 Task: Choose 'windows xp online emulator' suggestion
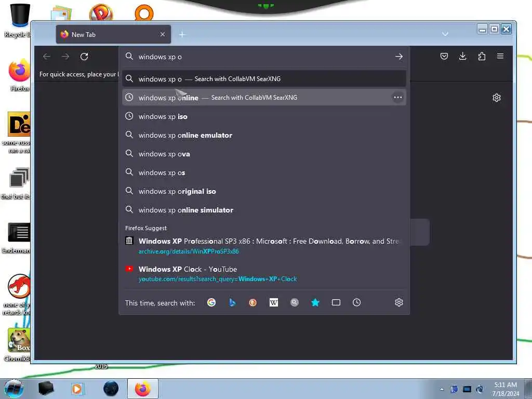264,135
